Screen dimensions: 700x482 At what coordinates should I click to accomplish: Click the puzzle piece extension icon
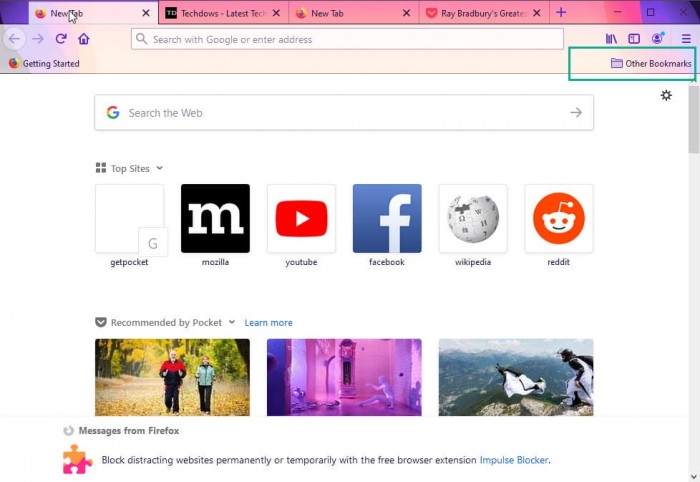pos(77,459)
